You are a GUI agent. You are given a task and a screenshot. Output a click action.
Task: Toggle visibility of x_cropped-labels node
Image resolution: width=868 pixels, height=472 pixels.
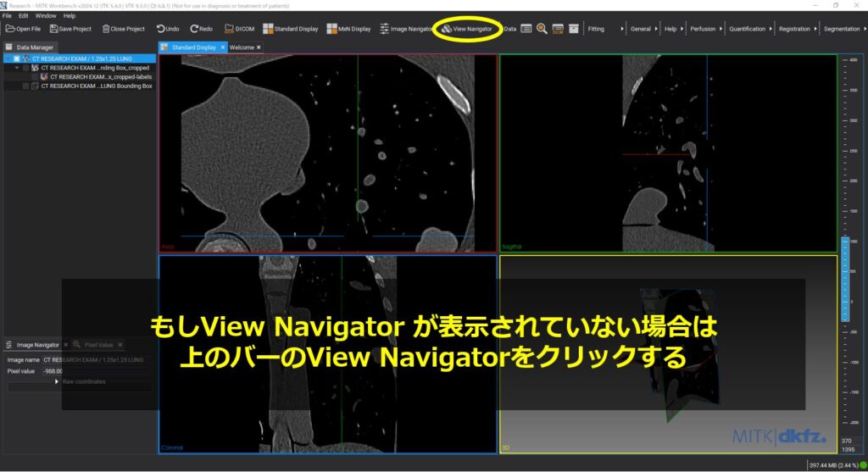34,77
